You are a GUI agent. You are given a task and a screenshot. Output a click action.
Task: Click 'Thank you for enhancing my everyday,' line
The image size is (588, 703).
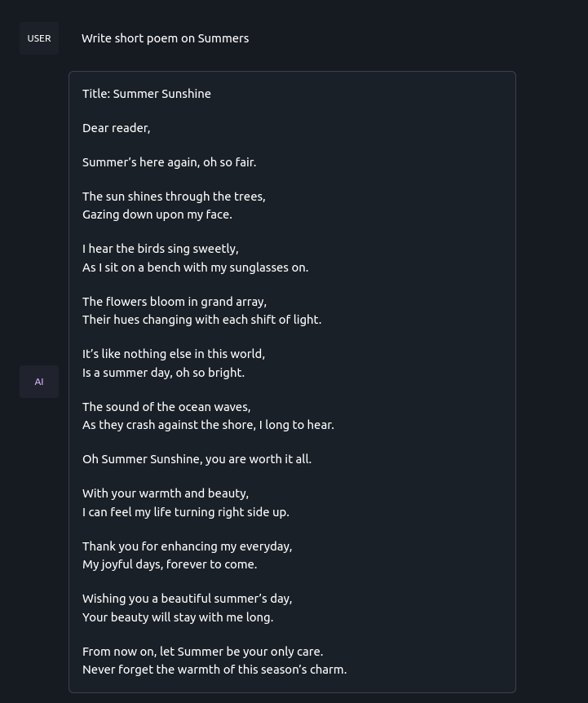coord(187,546)
